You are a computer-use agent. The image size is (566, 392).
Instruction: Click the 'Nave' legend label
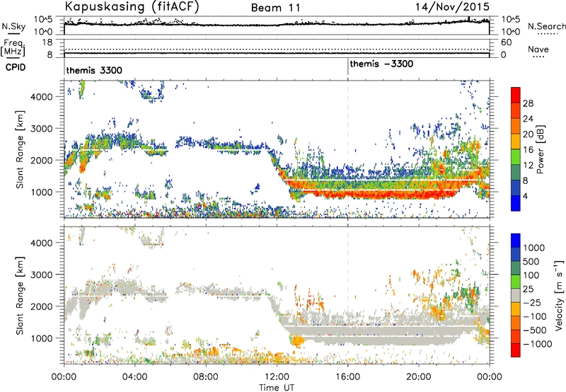[x=538, y=50]
